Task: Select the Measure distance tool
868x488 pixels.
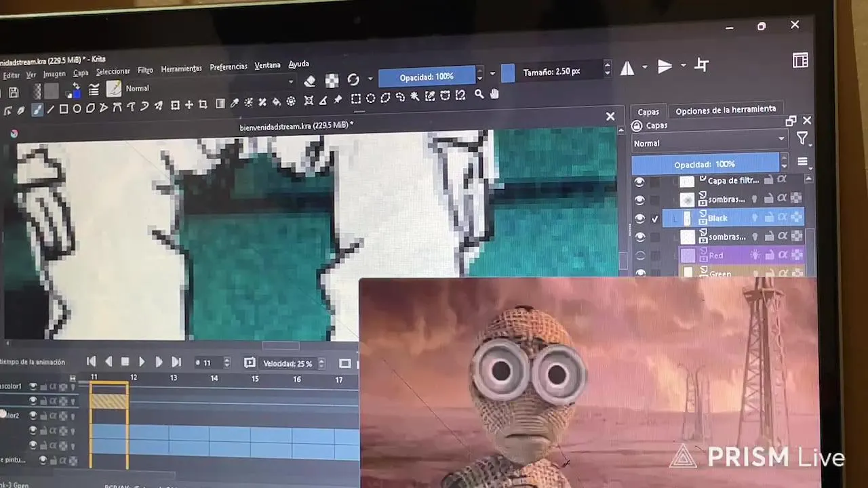Action: tap(323, 100)
